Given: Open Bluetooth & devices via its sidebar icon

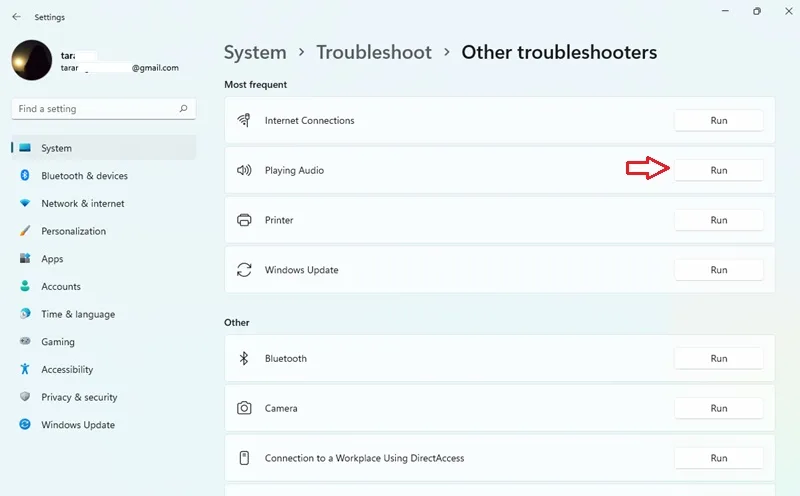Looking at the screenshot, I should [x=24, y=175].
